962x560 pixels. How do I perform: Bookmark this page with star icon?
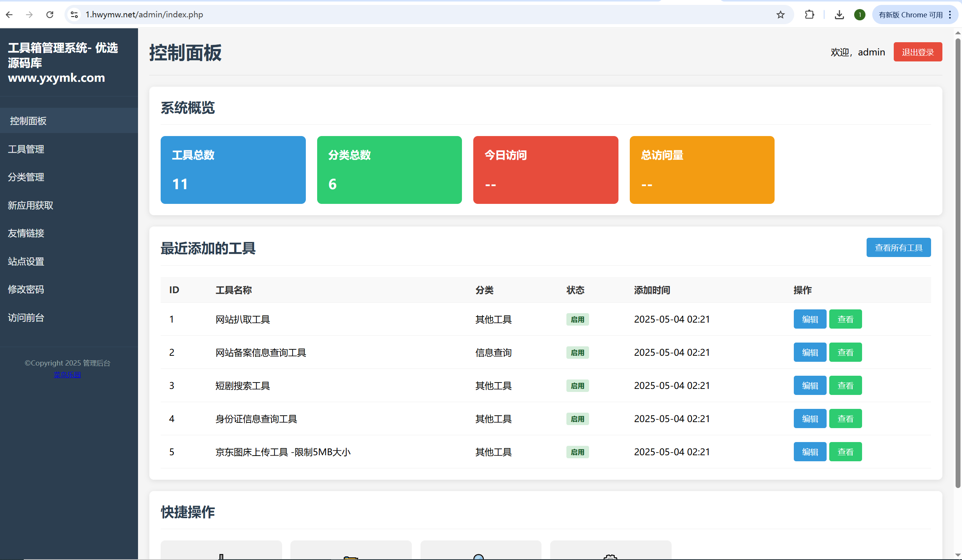[781, 14]
